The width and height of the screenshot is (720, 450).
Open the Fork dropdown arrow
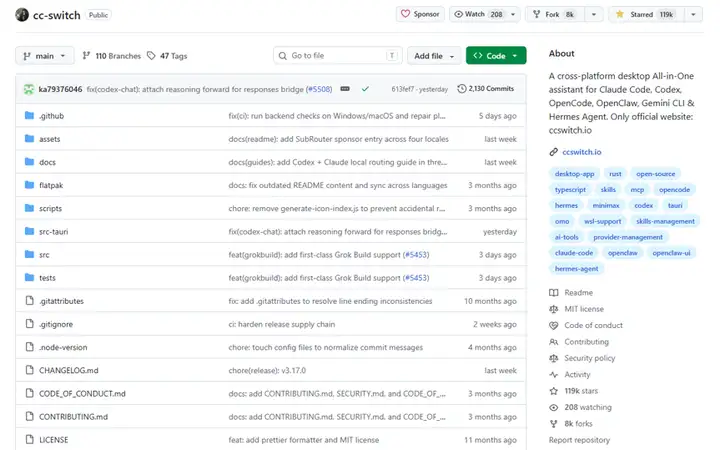coord(594,14)
